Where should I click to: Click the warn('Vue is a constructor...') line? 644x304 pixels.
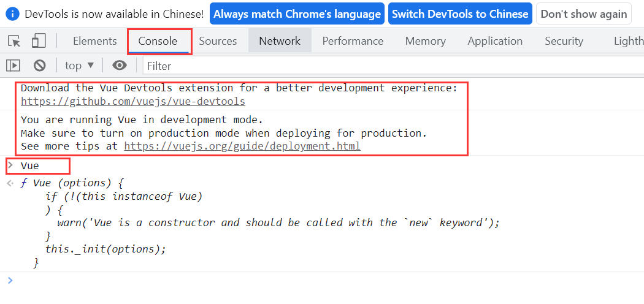coord(278,222)
